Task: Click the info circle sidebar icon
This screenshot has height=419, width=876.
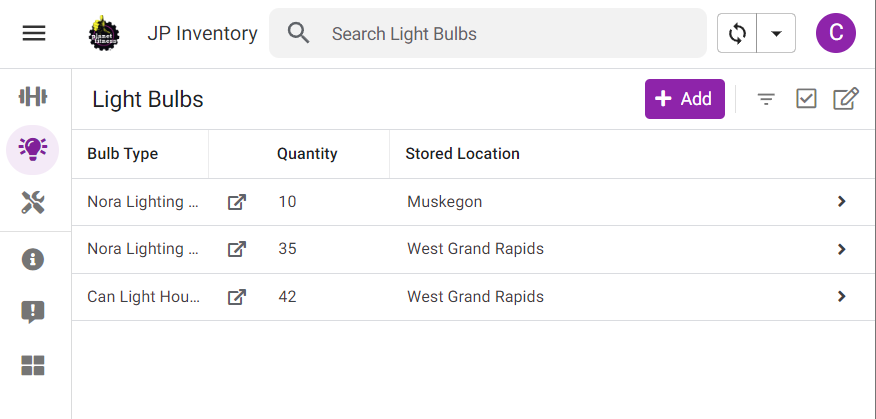Action: (x=33, y=259)
